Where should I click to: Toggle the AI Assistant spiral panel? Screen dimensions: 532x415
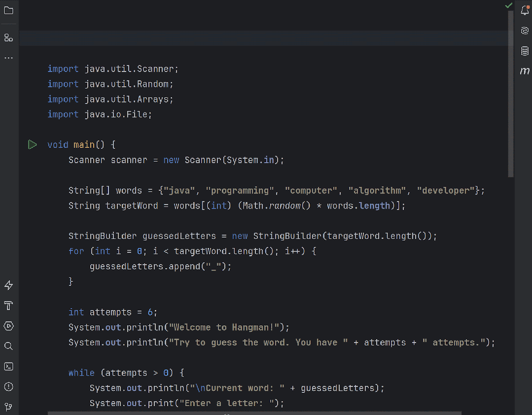(525, 31)
